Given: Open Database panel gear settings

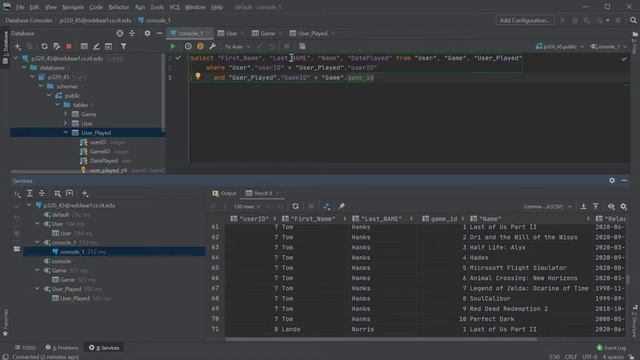Looking at the screenshot, I should [147, 33].
